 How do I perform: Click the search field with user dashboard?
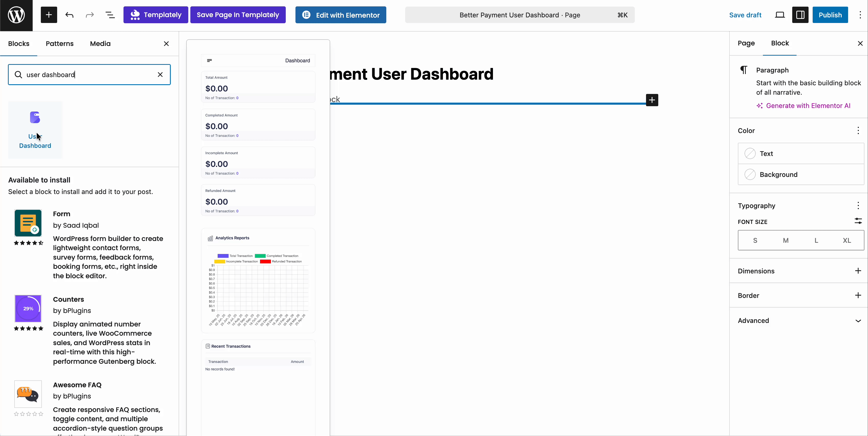[x=89, y=75]
